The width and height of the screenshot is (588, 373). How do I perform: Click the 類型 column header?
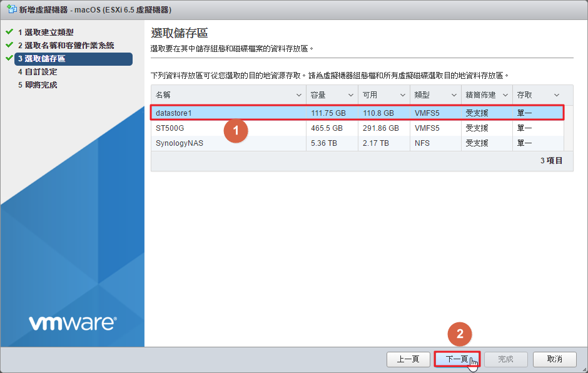coord(435,95)
